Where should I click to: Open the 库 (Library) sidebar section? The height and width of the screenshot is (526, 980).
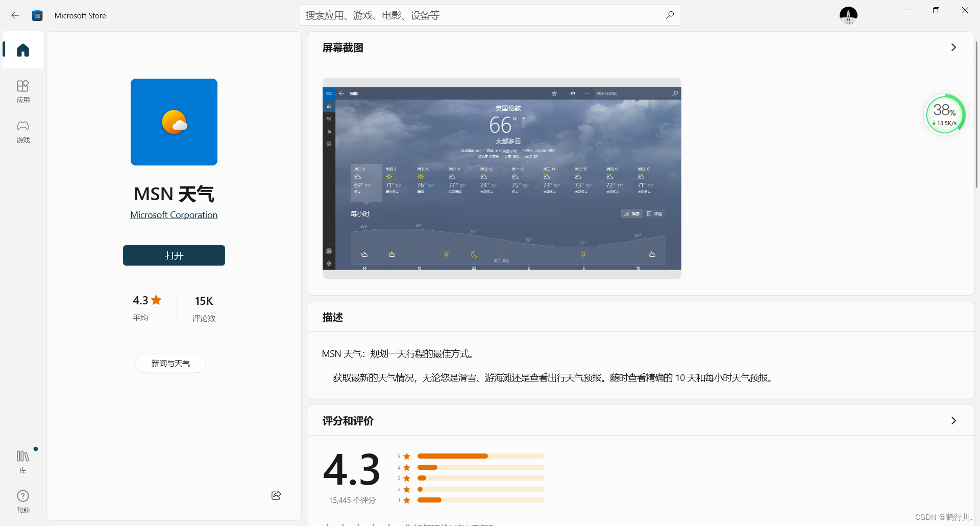point(23,461)
